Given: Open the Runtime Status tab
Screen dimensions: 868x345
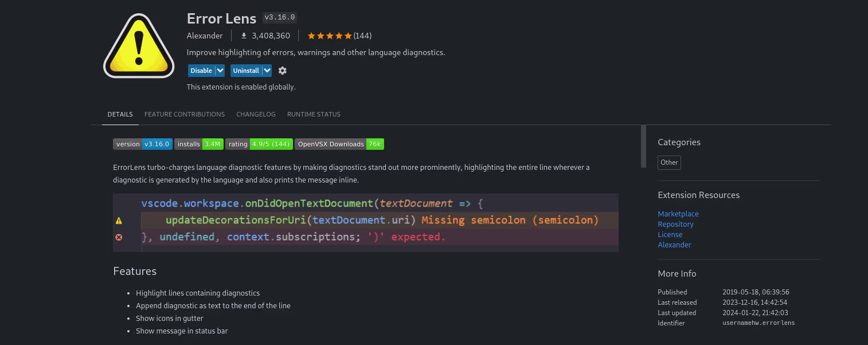Looking at the screenshot, I should point(314,114).
